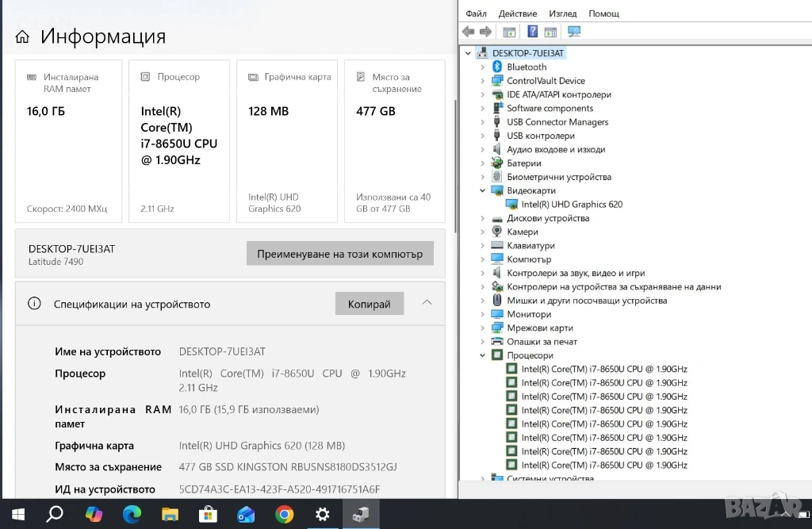Select the Intel(R) UHD Graphics 620 device
The width and height of the screenshot is (812, 529).
coord(572,205)
